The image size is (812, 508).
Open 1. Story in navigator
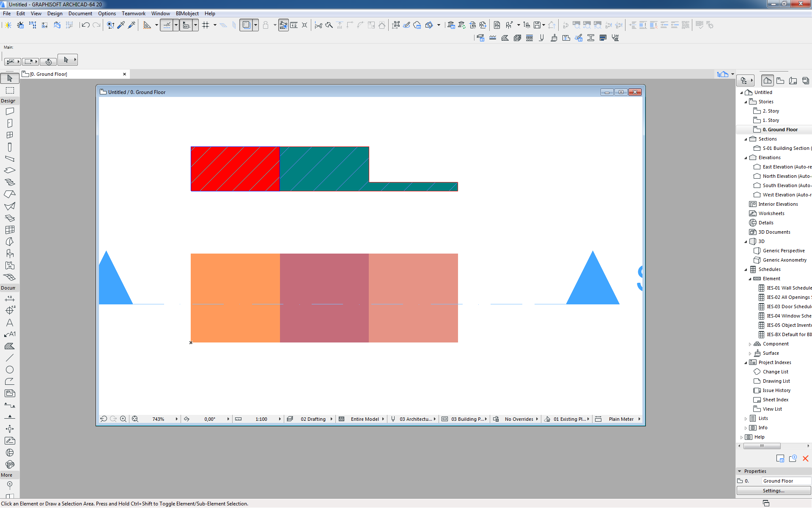(x=771, y=120)
